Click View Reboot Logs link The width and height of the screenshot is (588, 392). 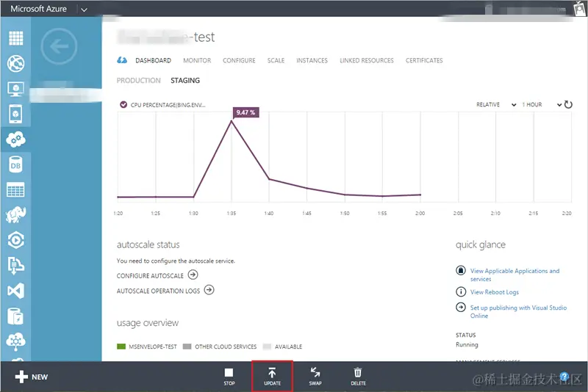tap(494, 292)
